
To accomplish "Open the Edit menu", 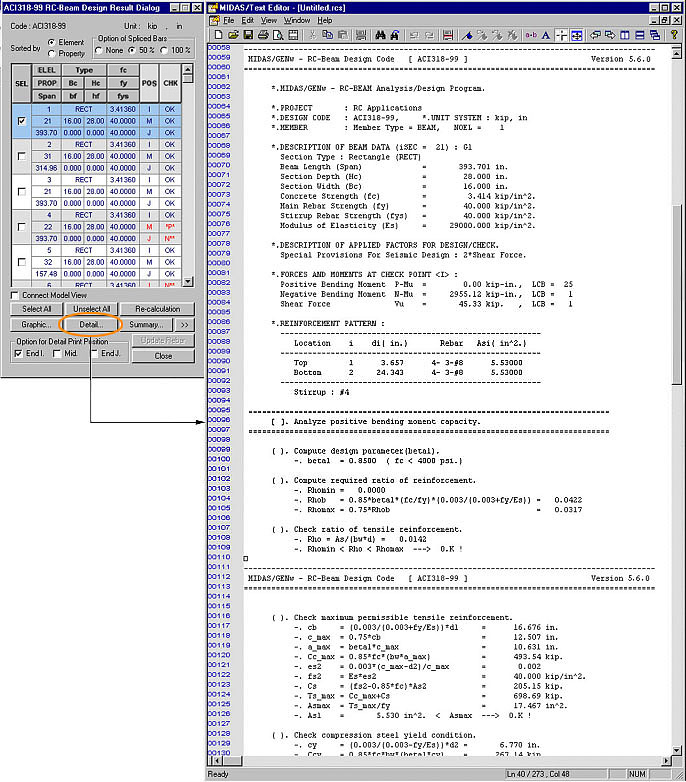I will (247, 19).
